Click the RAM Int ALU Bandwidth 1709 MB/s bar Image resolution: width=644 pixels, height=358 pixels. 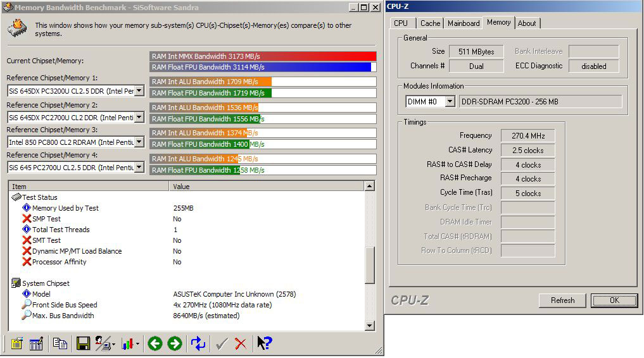pos(263,82)
